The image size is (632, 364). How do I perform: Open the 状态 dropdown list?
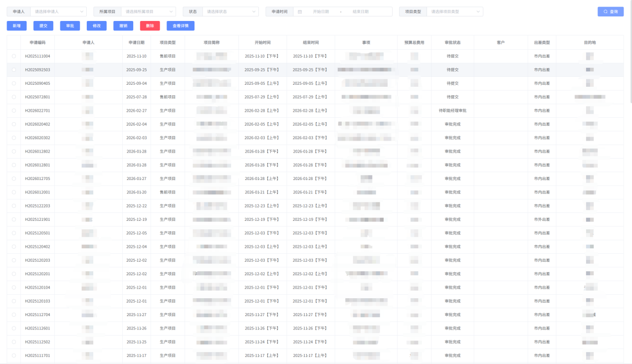tap(230, 11)
